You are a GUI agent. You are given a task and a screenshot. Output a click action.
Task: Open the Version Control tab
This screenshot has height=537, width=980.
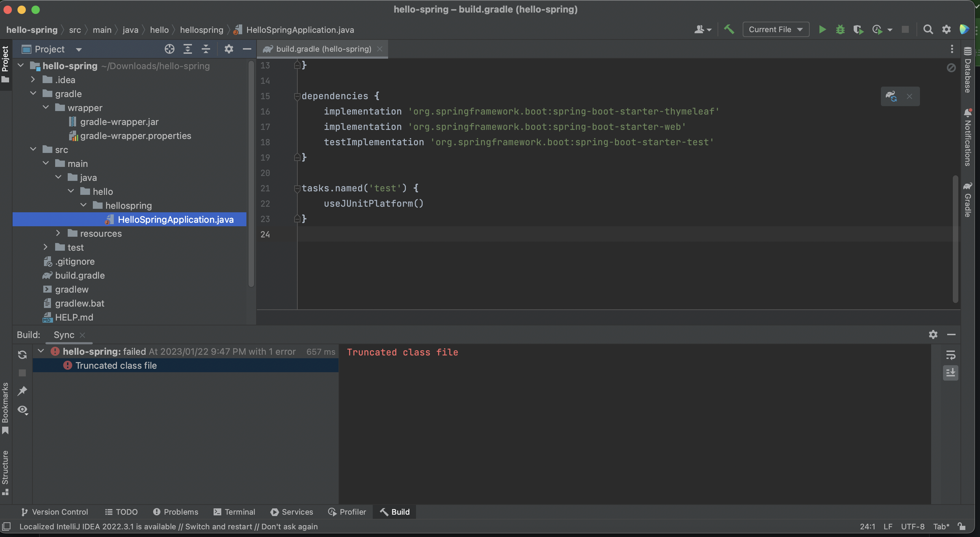[54, 512]
